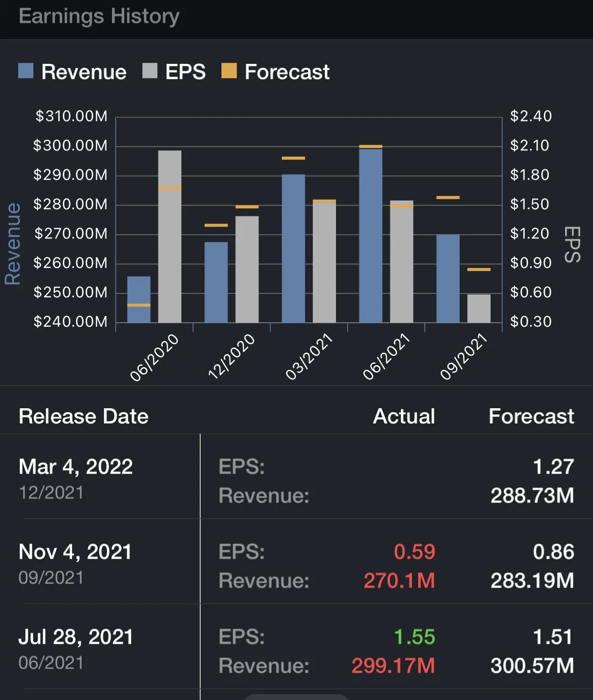Select the blue revenue bar for 09/2021

[x=448, y=279]
